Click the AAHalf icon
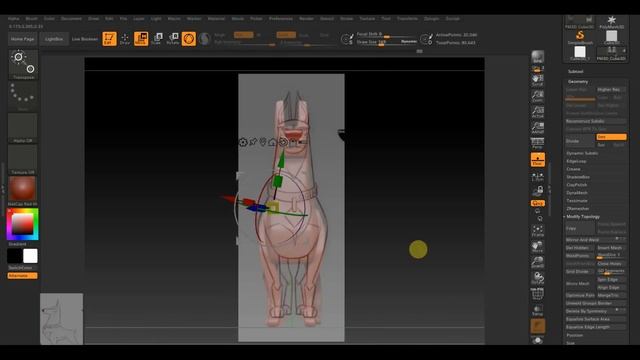This screenshot has height=360, width=640. pyautogui.click(x=538, y=128)
